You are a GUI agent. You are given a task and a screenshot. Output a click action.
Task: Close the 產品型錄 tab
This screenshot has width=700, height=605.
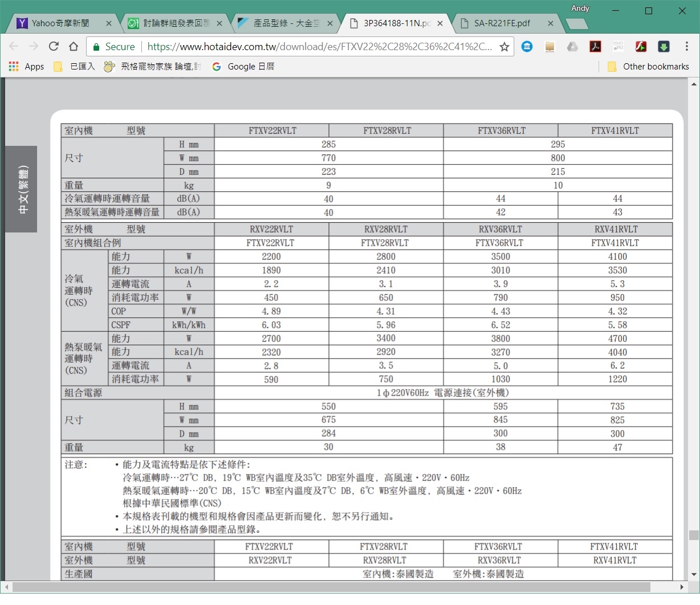click(330, 23)
